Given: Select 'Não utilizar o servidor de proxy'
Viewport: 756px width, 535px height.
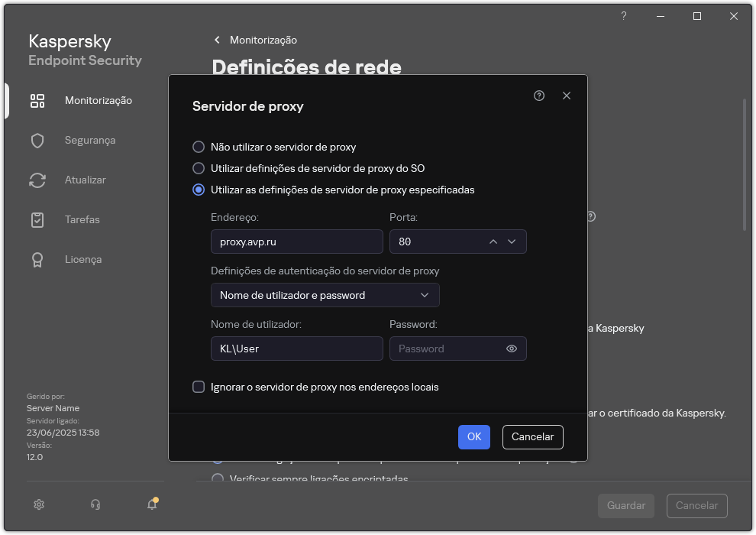Looking at the screenshot, I should pyautogui.click(x=199, y=147).
